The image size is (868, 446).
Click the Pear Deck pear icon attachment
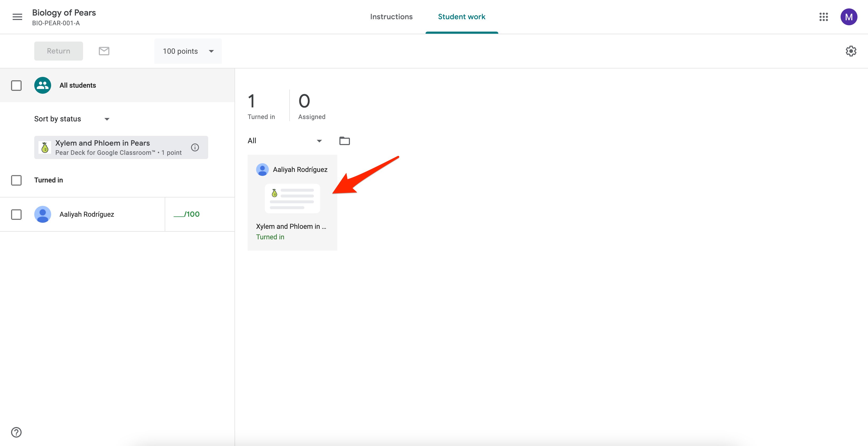[x=45, y=147]
